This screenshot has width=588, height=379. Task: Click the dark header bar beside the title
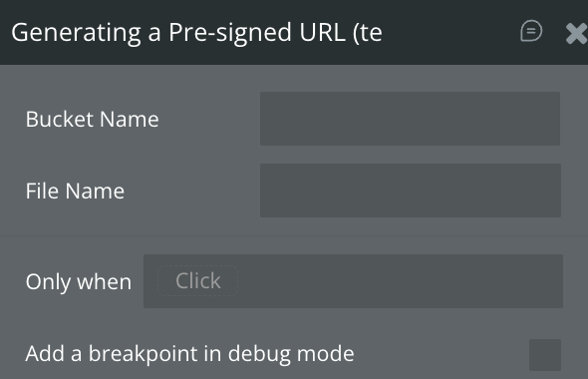450,32
